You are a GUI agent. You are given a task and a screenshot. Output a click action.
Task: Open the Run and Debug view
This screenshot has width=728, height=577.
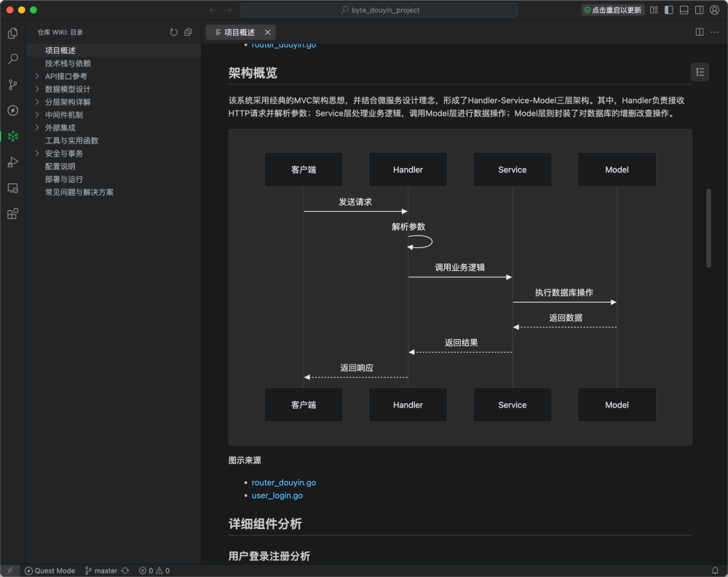(x=12, y=162)
